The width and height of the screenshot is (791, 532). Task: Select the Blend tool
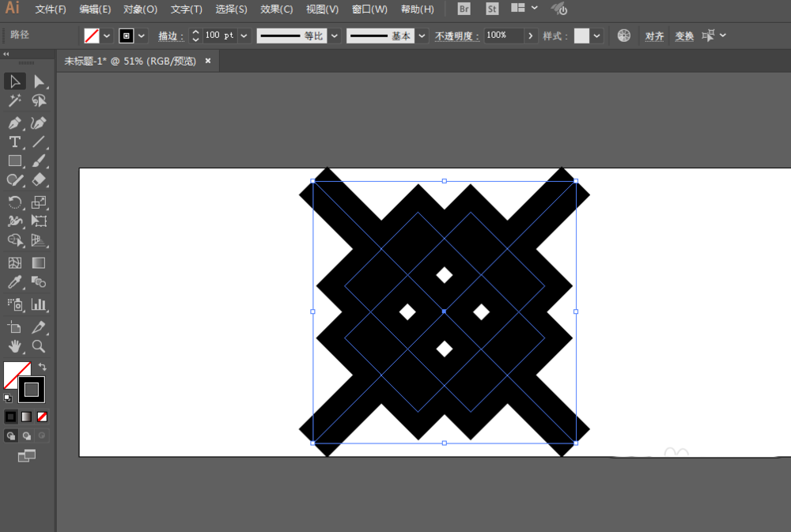(39, 282)
